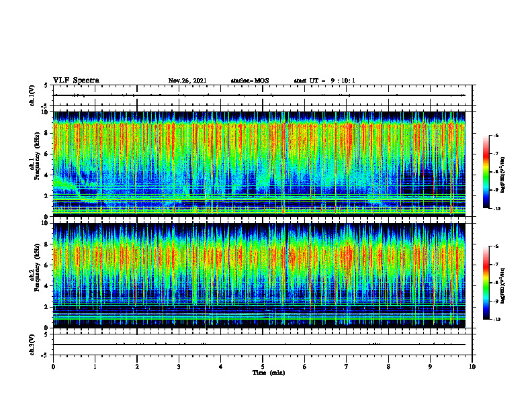Click the ch.1 voltage waveform strip
This screenshot has height=411, width=532.
coord(263,95)
